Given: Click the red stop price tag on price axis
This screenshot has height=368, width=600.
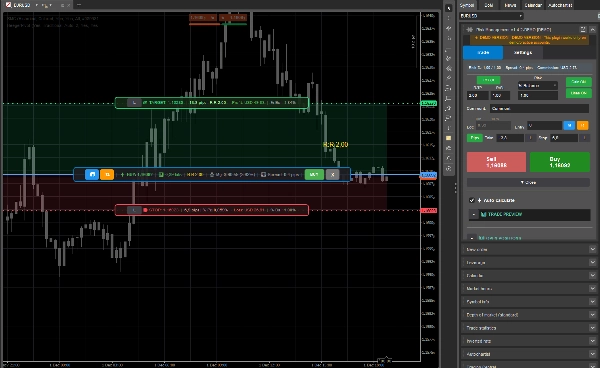Looking at the screenshot, I should tap(429, 210).
